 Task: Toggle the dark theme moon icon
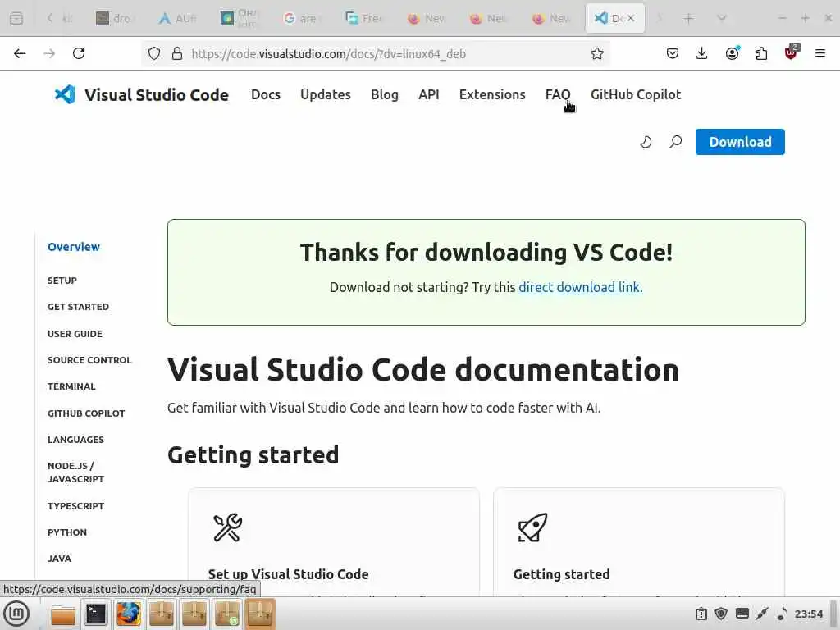pos(646,142)
